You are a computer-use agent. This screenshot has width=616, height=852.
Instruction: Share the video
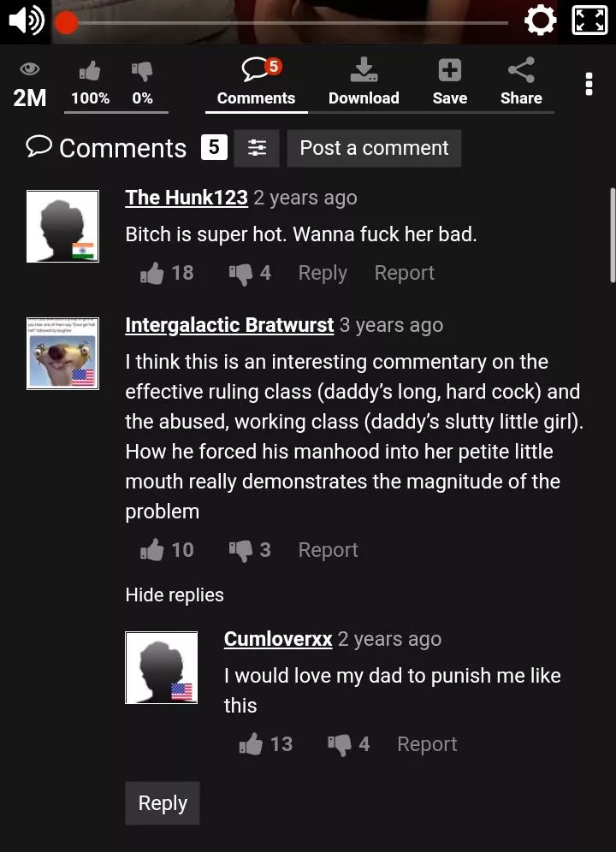521,83
